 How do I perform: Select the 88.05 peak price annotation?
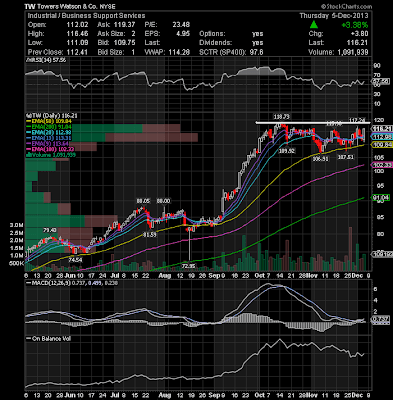coord(143,201)
